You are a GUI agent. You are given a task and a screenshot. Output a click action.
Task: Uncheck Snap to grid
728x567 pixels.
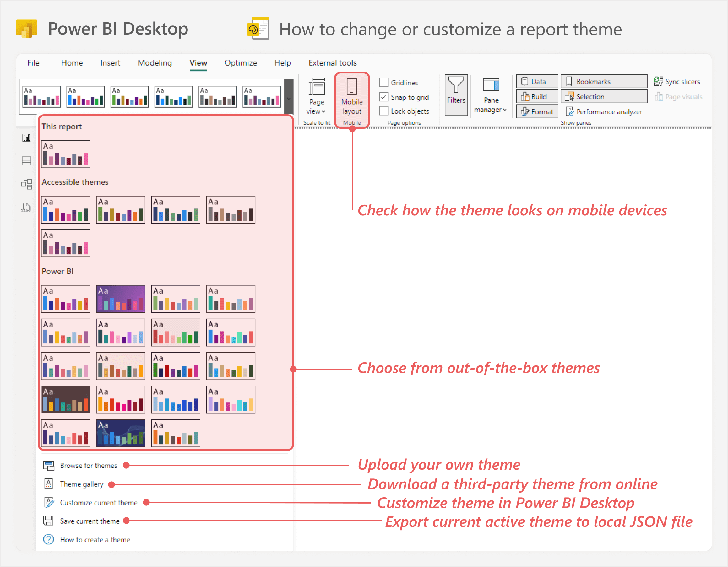[x=384, y=97]
